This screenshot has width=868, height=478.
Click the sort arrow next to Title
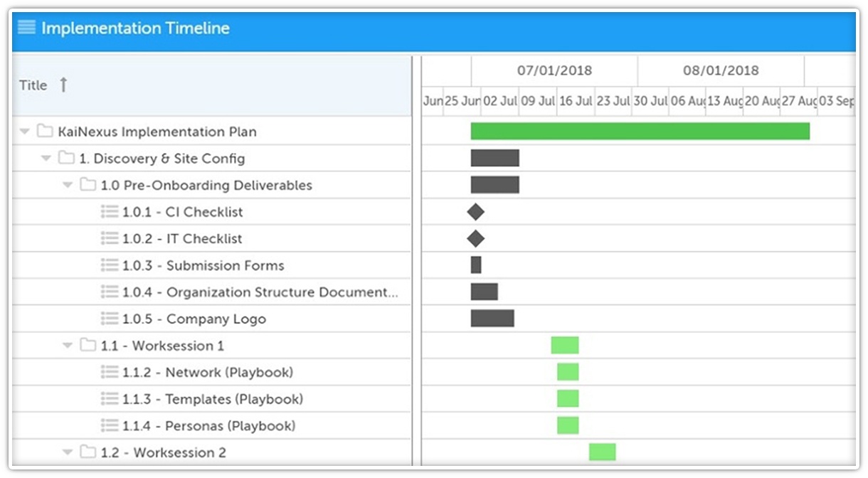[63, 85]
